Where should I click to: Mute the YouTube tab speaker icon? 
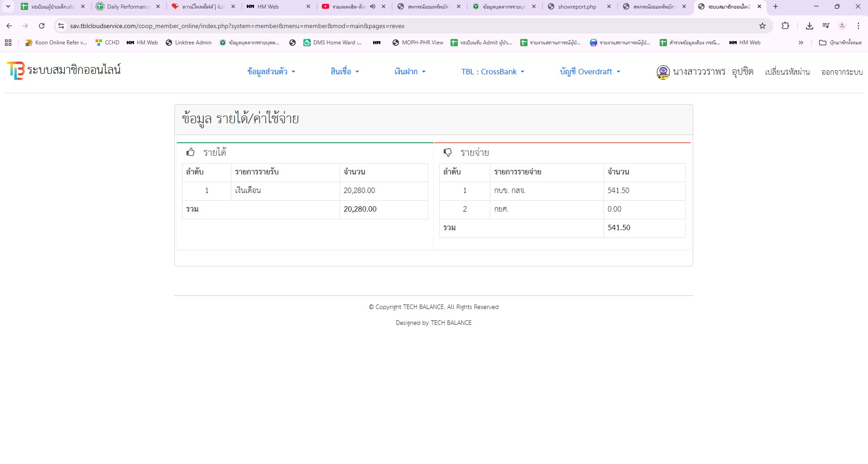click(x=373, y=6)
